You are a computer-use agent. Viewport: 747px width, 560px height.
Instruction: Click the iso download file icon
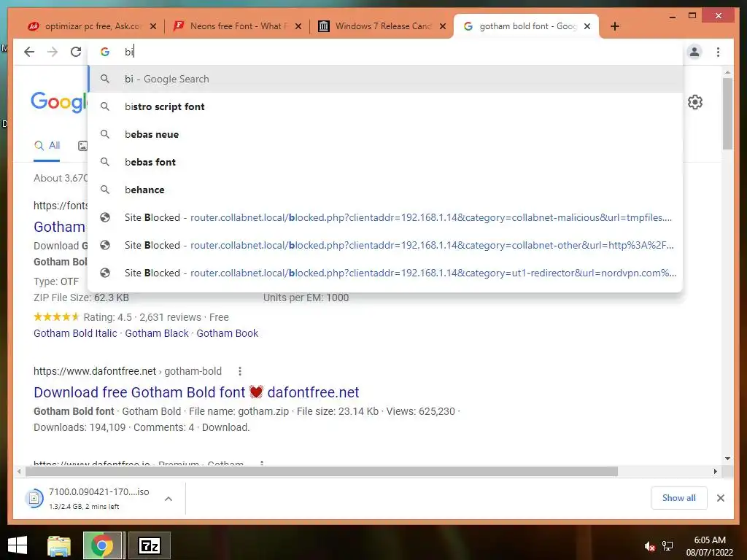pos(34,499)
